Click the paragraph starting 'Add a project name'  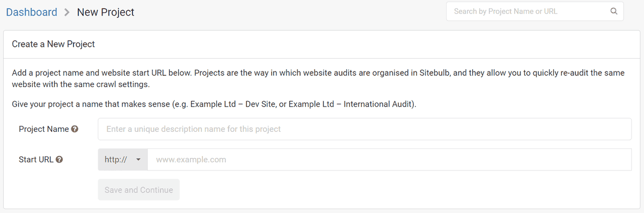click(318, 79)
